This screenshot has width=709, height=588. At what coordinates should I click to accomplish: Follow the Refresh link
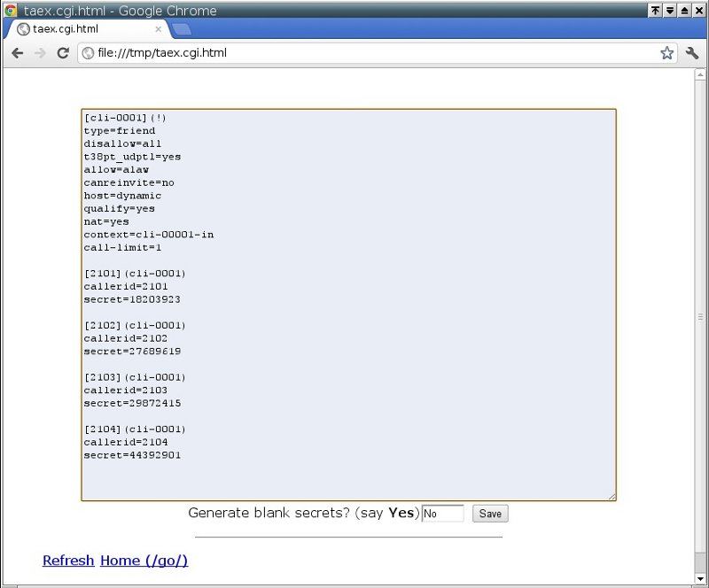[x=68, y=561]
